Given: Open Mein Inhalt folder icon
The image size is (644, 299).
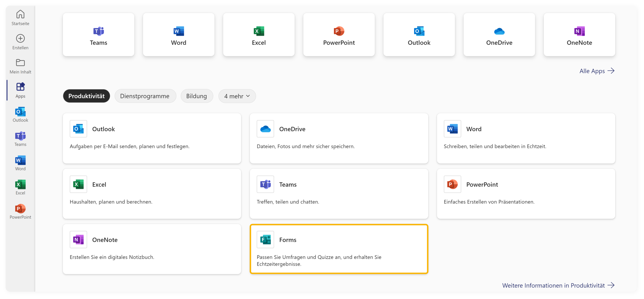Looking at the screenshot, I should click(20, 66).
